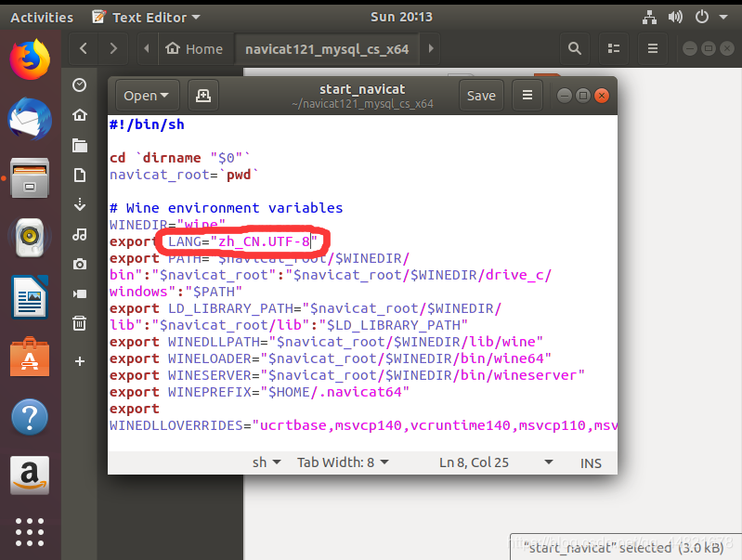742x560 pixels.
Task: Launch Thunderbird mail from the dock
Action: coord(30,119)
